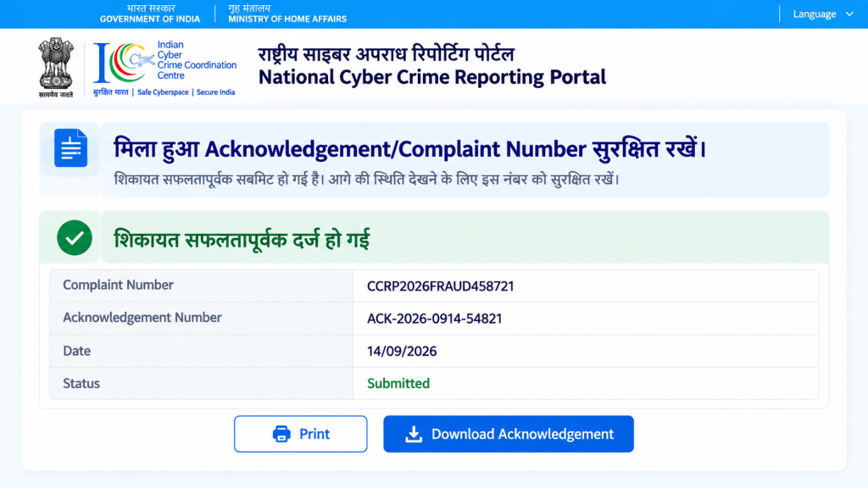Click the blue document icon
868x488 pixels.
coord(71,147)
